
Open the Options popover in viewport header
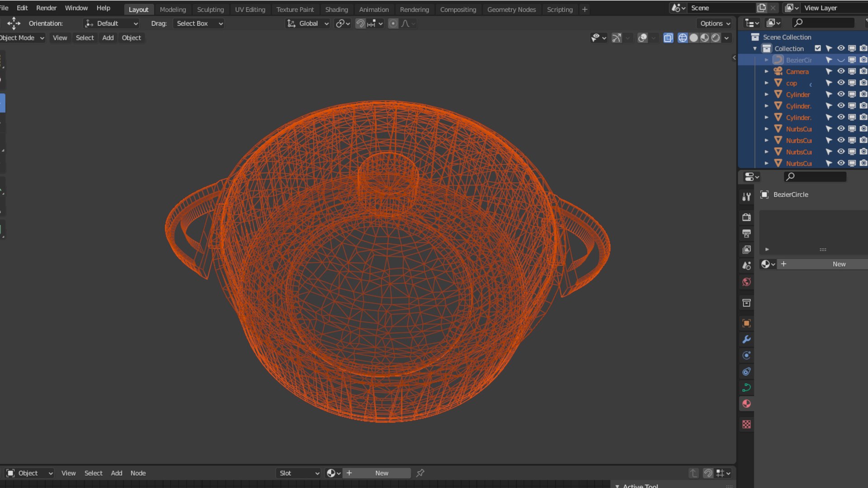point(715,23)
